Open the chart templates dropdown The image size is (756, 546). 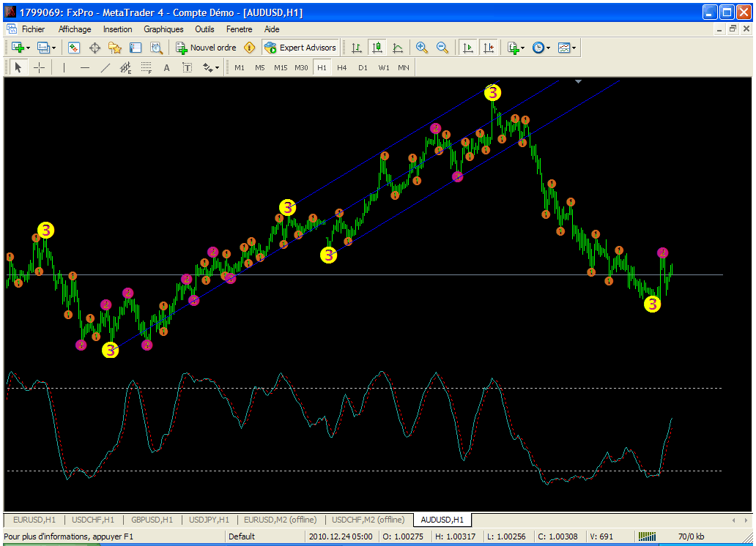point(567,48)
